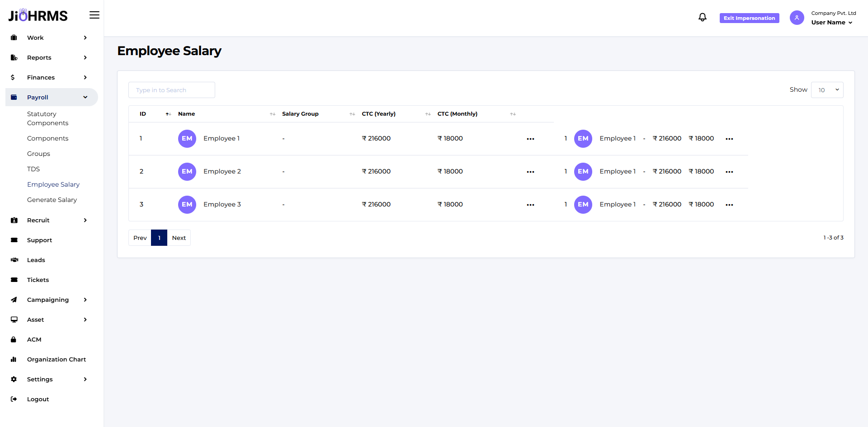Open the Leads handshake item

14,260
